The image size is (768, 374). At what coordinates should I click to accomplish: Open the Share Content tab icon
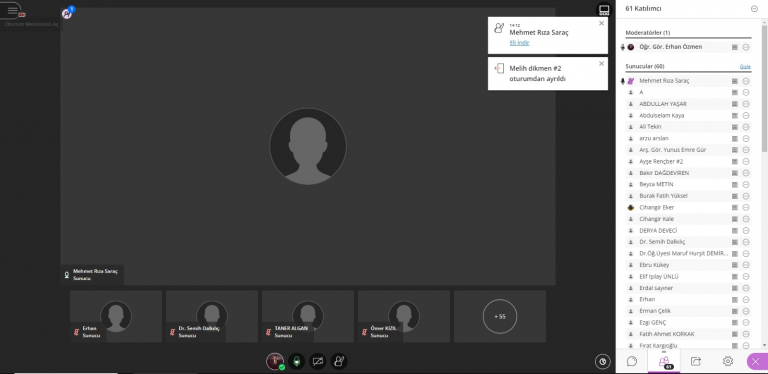tap(696, 361)
